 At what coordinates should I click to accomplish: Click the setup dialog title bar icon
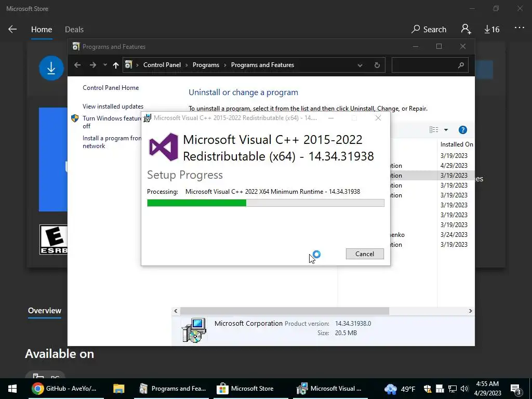click(147, 118)
